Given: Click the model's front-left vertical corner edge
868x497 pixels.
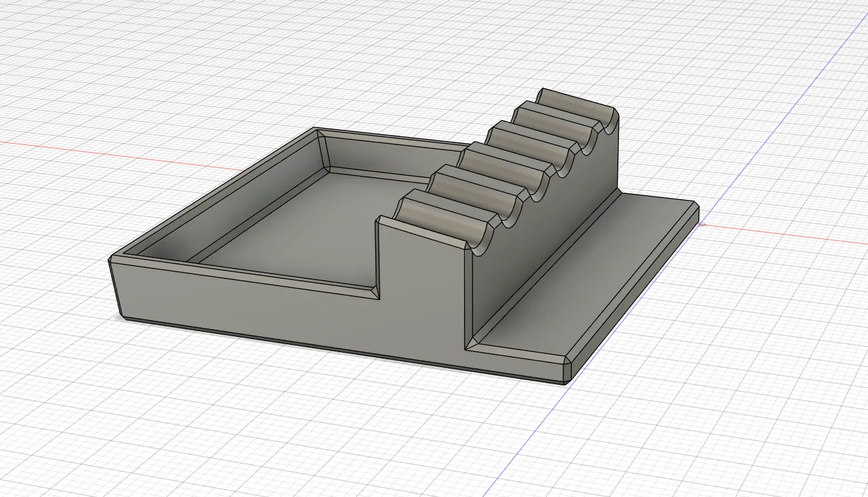Looking at the screenshot, I should coord(114,287).
